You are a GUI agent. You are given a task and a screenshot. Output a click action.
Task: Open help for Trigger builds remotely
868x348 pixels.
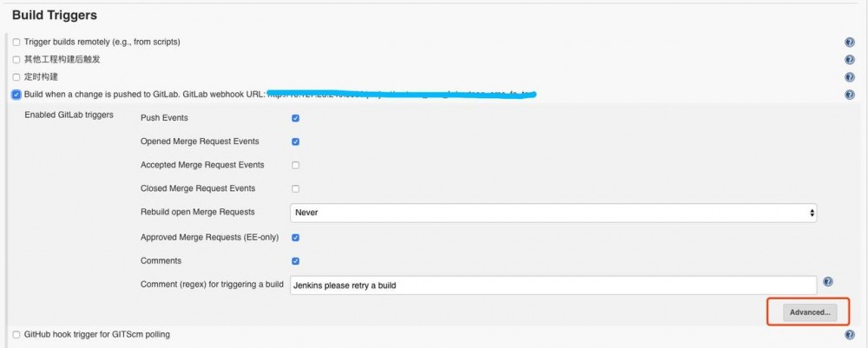[x=850, y=43]
